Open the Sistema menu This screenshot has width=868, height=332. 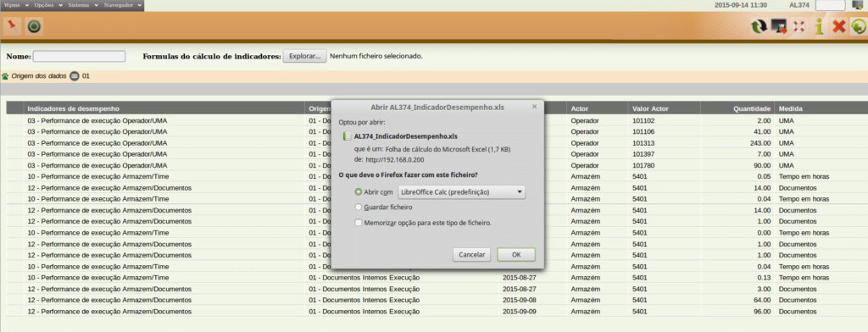tap(82, 5)
